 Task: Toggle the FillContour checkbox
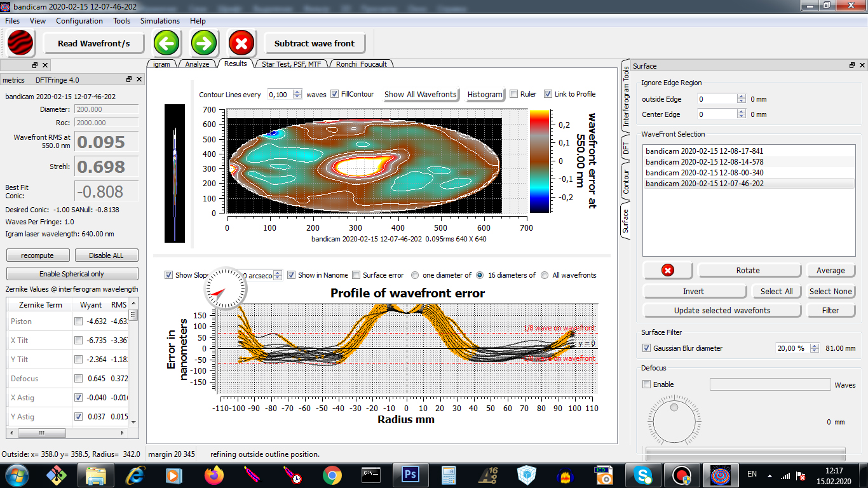click(335, 94)
